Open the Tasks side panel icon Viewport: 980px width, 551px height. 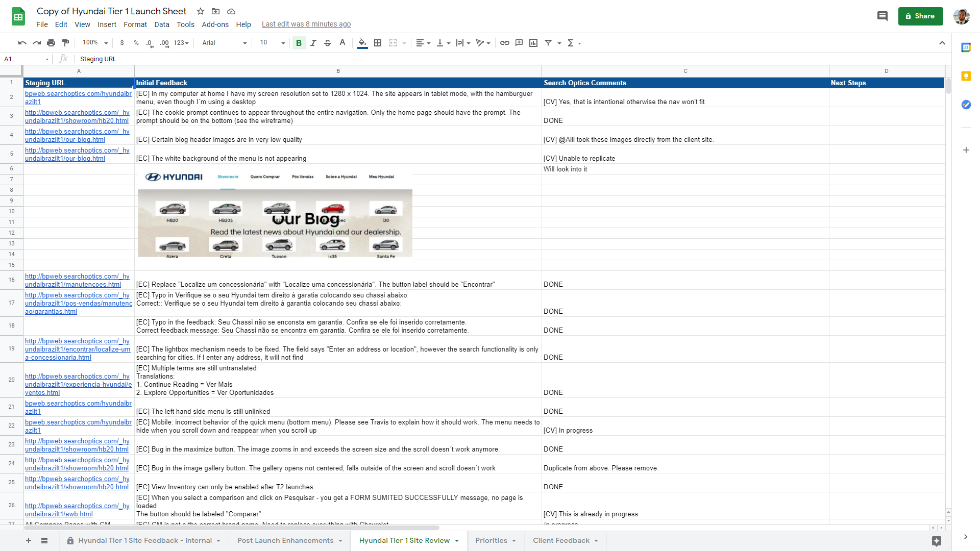click(x=966, y=105)
